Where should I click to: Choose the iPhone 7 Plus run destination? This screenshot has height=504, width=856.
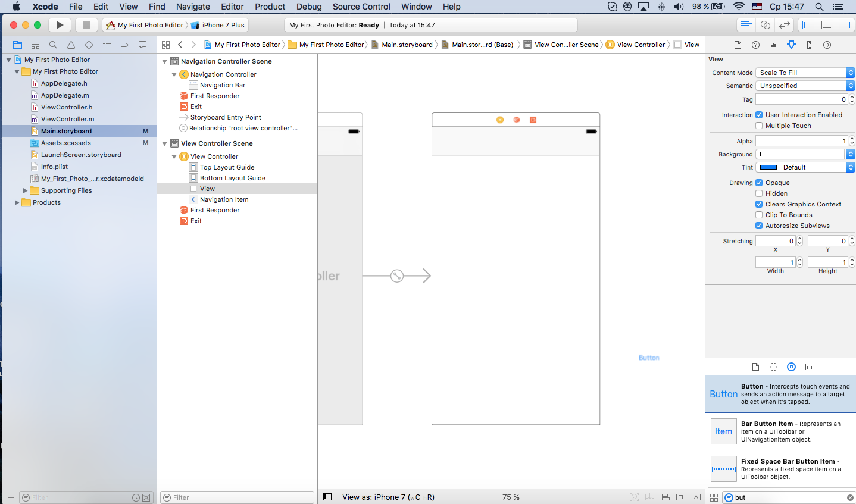pyautogui.click(x=218, y=25)
